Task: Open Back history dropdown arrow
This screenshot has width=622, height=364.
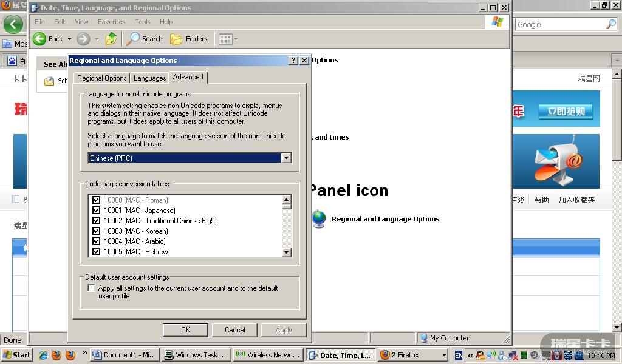Action: pos(69,39)
